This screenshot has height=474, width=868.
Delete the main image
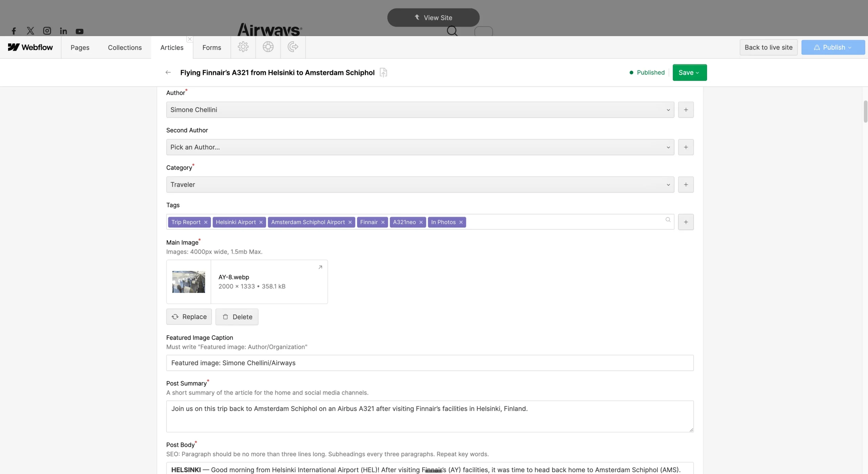click(237, 317)
